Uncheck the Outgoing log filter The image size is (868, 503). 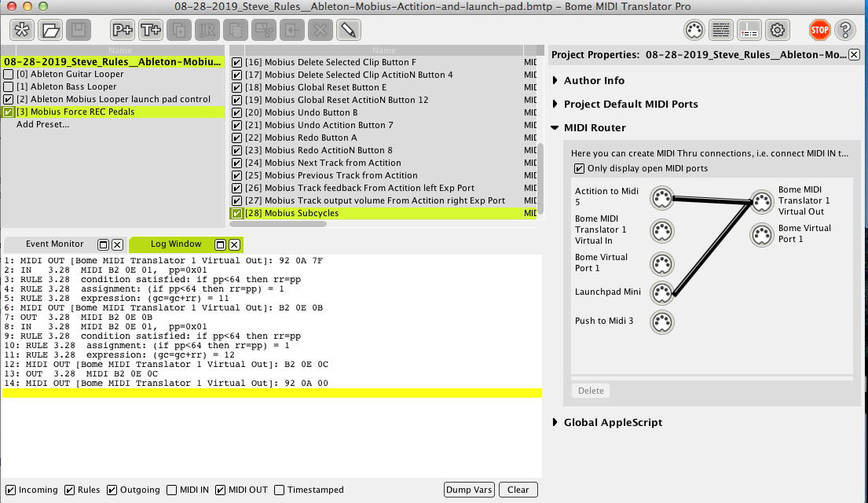112,490
